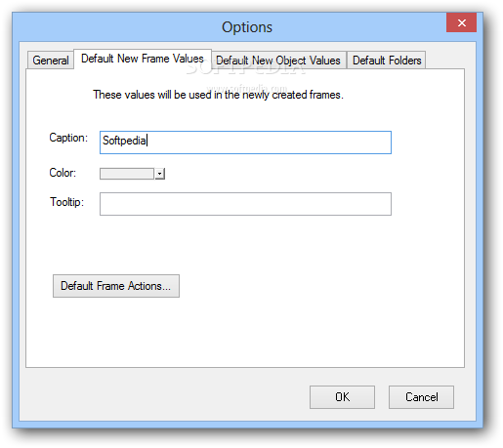Go to the Default Folders tab
503x448 pixels.
387,61
